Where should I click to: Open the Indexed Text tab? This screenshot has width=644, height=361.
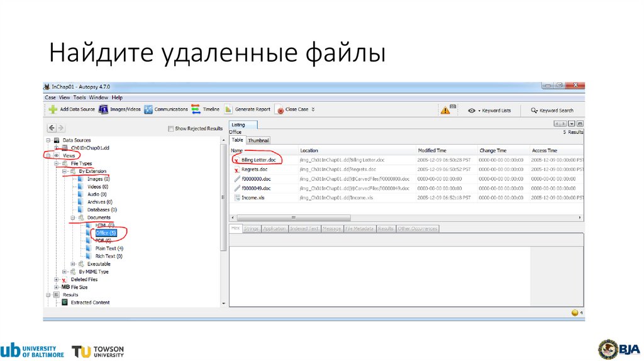coord(304,229)
